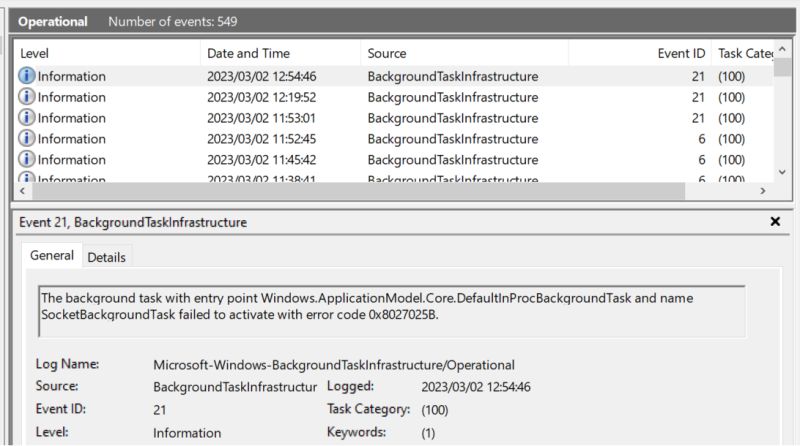Image resolution: width=800 pixels, height=446 pixels.
Task: Click the Number of events: 549 label
Action: pos(172,21)
